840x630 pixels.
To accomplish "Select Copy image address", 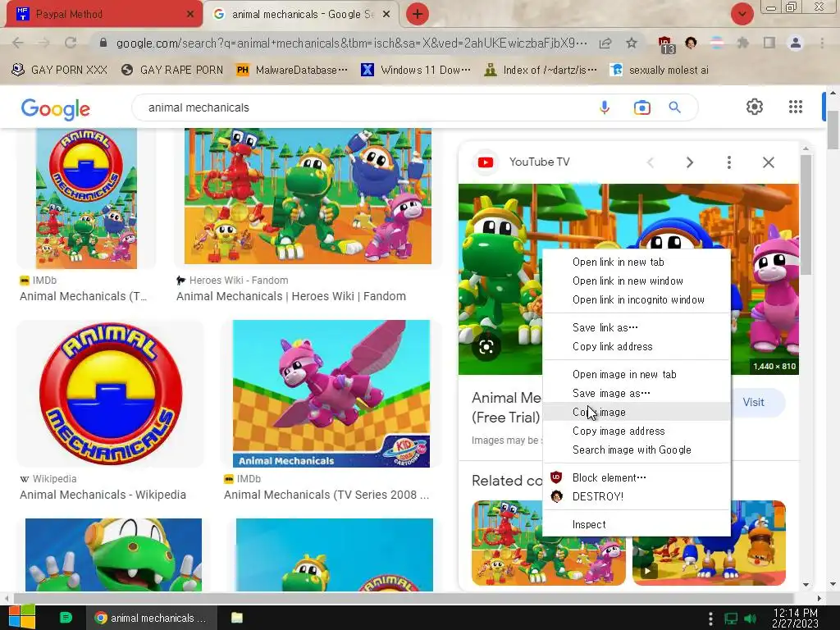I will pos(637,431).
